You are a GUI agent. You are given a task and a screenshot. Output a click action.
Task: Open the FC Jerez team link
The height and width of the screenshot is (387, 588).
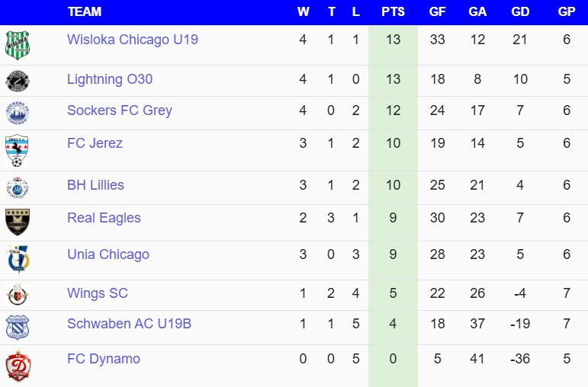pos(95,143)
